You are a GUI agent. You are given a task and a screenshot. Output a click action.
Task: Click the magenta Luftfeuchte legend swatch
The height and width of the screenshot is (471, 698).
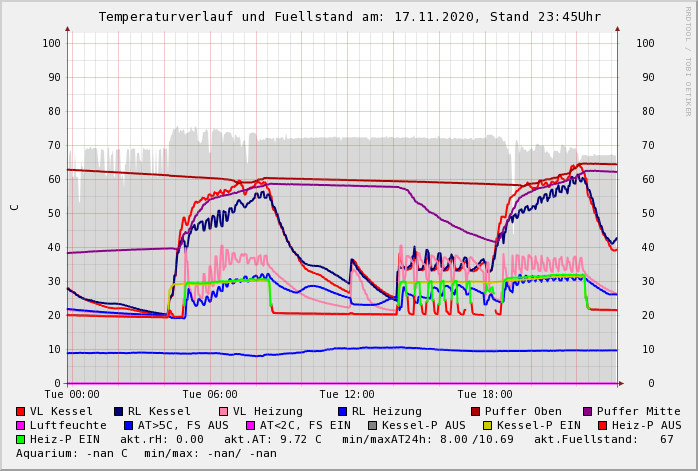tap(21, 425)
